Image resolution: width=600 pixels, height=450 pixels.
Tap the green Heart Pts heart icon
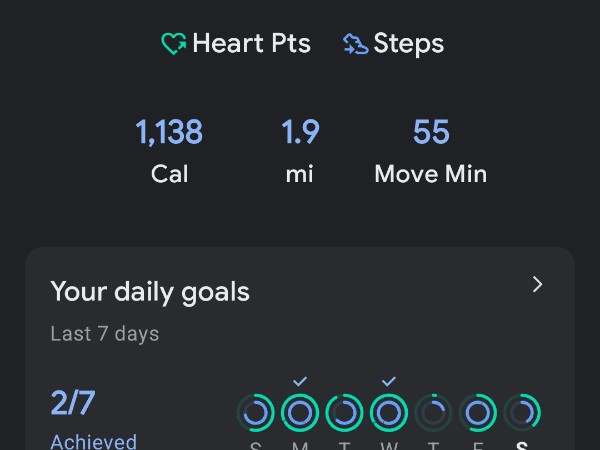(174, 44)
